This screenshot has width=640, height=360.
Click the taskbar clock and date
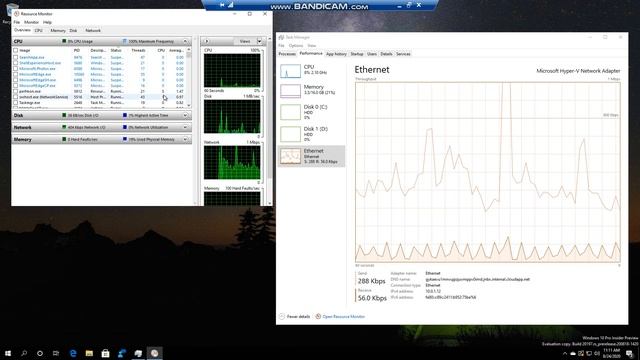[x=611, y=353]
